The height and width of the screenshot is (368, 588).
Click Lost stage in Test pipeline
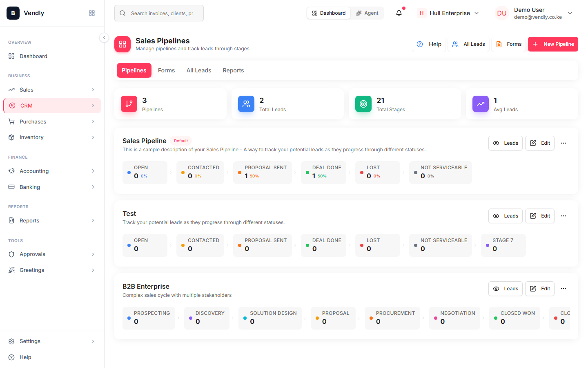pyautogui.click(x=378, y=245)
